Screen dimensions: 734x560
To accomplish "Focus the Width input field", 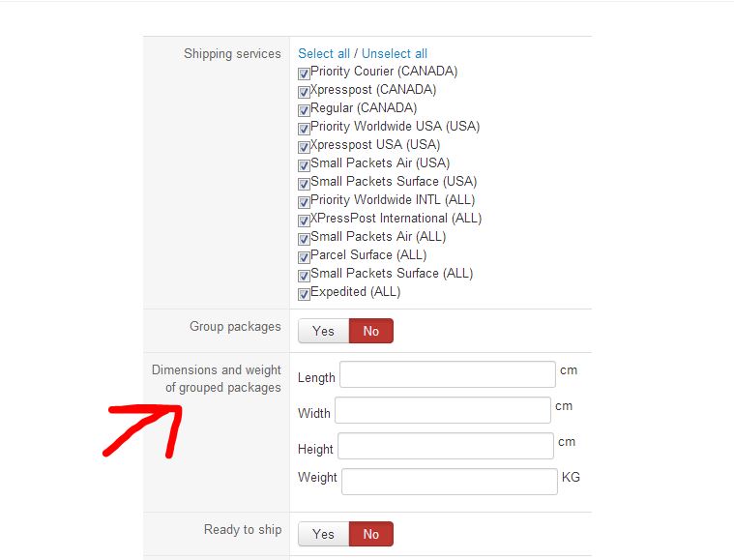I will point(442,410).
